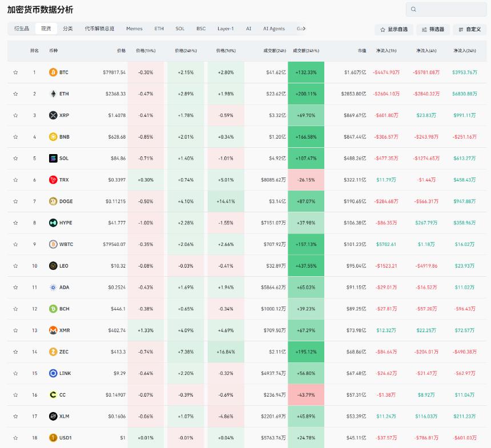
Task: Click the HYPE coin logo
Action: tap(53, 223)
